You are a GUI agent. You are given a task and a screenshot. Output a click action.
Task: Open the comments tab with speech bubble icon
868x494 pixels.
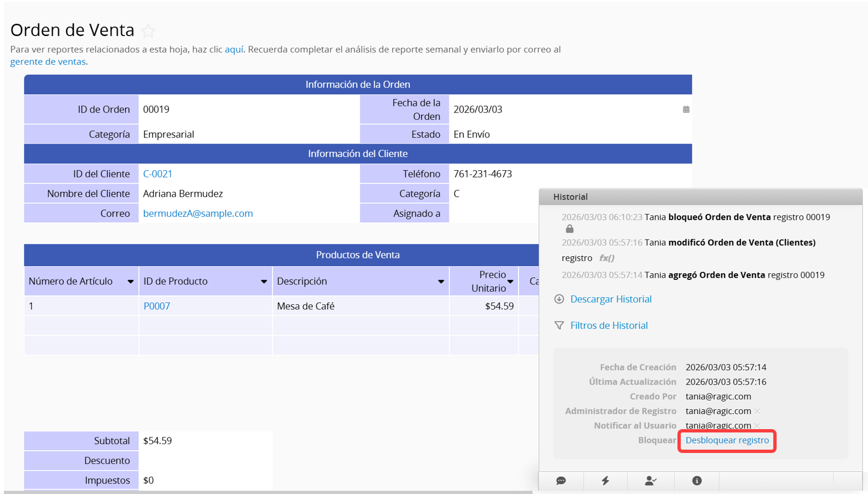pyautogui.click(x=561, y=481)
